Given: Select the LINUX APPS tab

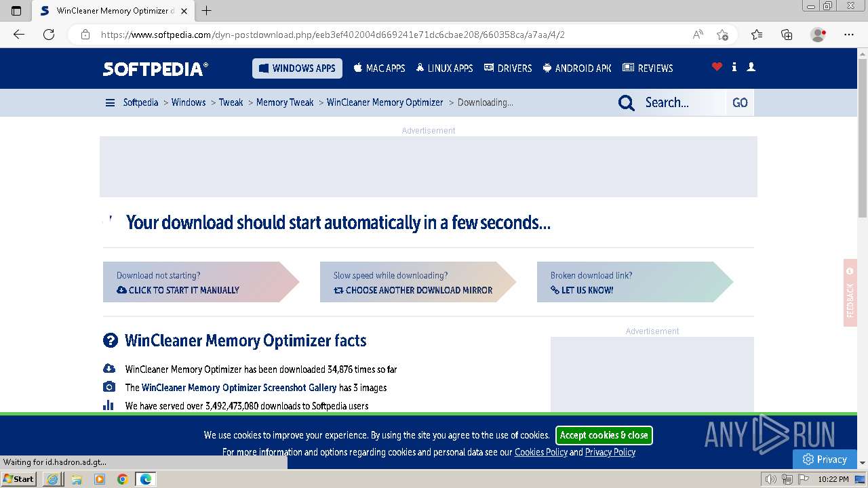Looking at the screenshot, I should coord(444,68).
